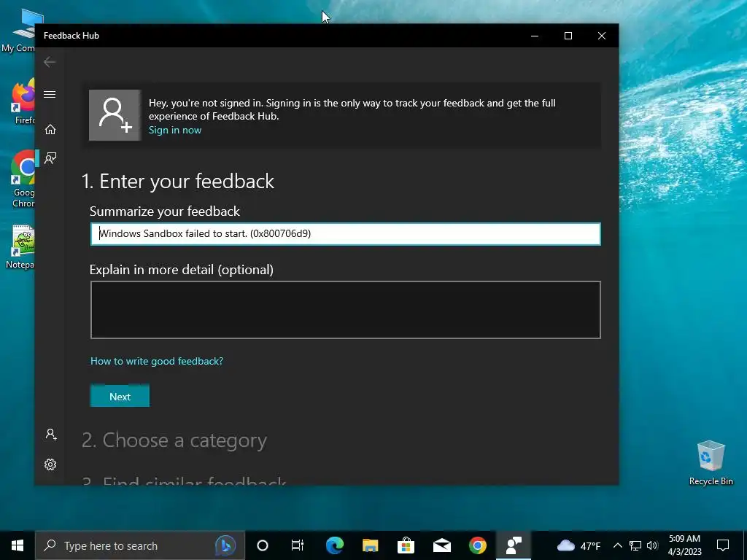Open Task View on the taskbar
This screenshot has height=560, width=747.
pos(298,545)
